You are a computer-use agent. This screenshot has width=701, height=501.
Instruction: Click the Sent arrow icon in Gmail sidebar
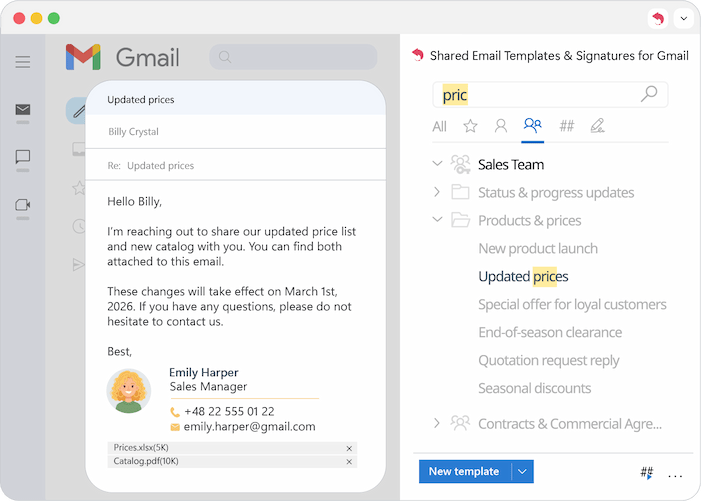pos(79,265)
